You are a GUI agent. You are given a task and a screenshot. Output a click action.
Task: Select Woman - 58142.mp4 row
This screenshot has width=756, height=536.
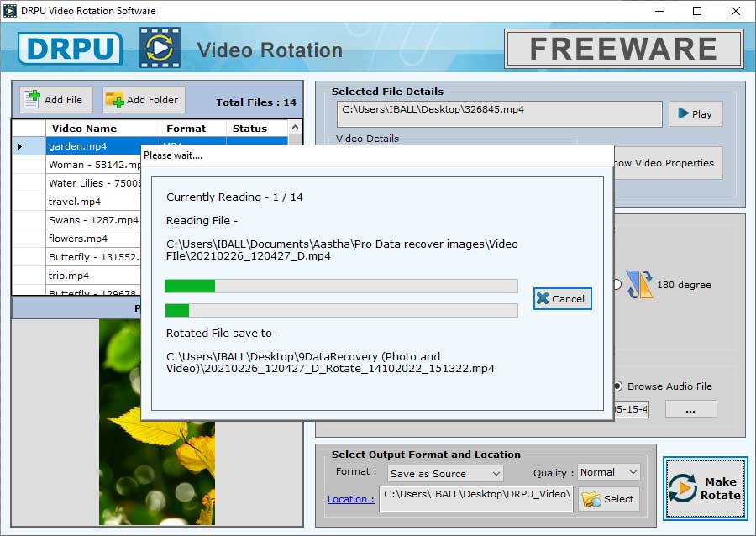coord(94,165)
